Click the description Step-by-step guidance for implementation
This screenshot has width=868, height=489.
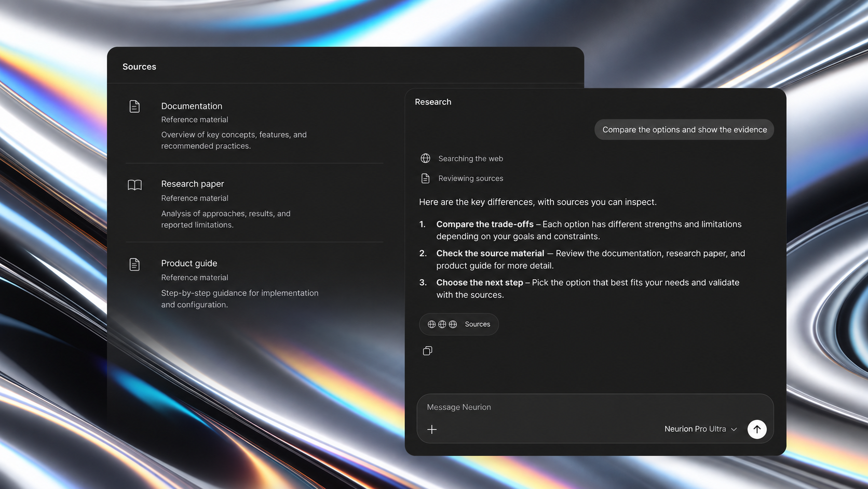[240, 299]
